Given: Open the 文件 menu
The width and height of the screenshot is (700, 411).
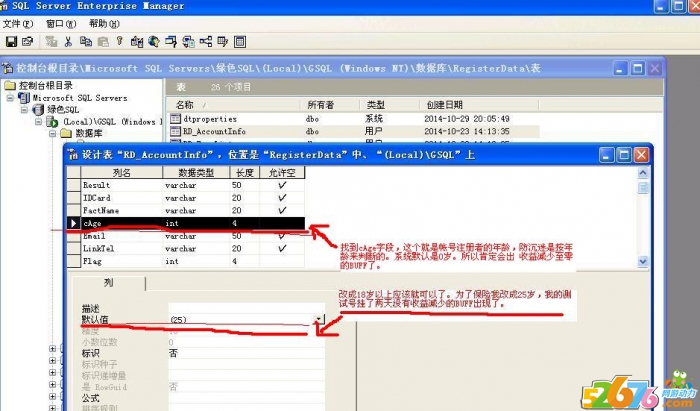Looking at the screenshot, I should (18, 24).
